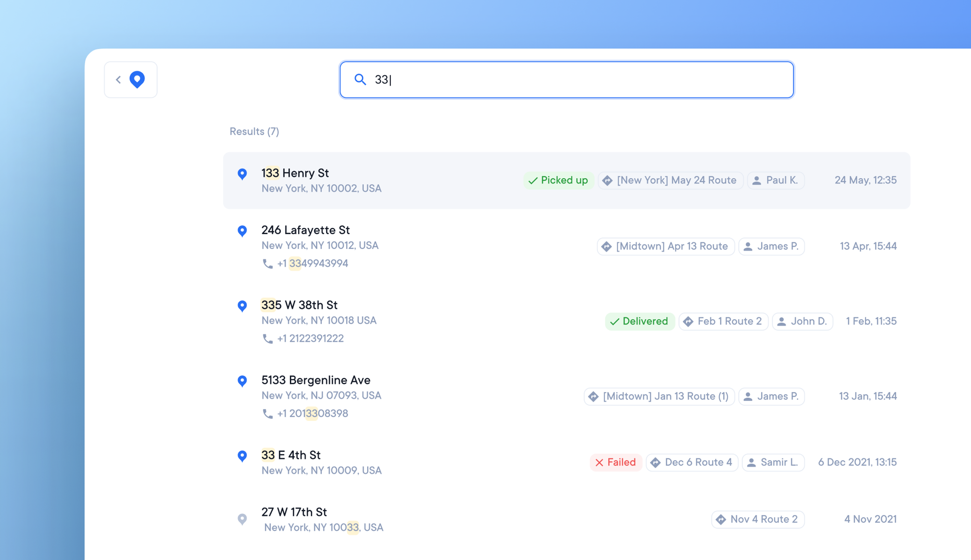Click the pin icon for 133 Henry St

(242, 174)
